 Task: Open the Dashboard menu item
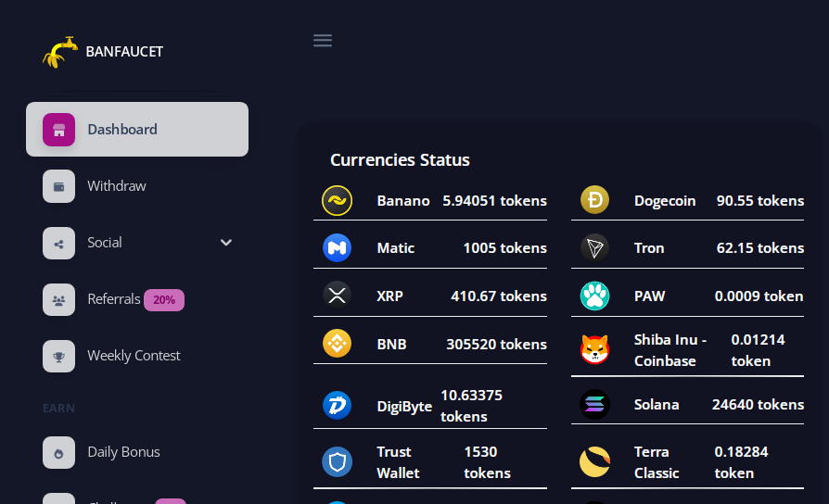137,130
